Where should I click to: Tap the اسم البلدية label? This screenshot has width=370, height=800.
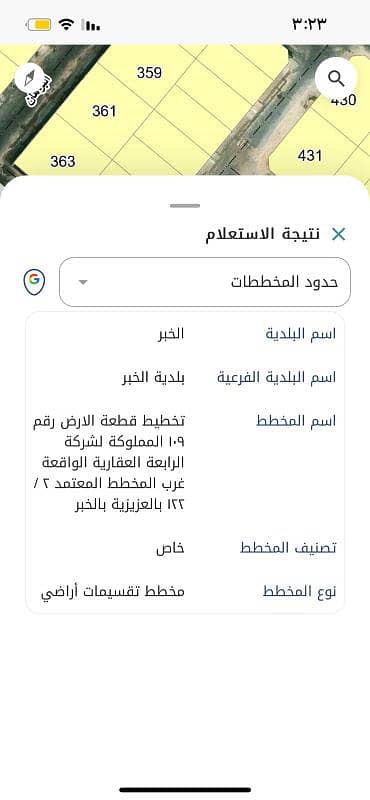(301, 334)
